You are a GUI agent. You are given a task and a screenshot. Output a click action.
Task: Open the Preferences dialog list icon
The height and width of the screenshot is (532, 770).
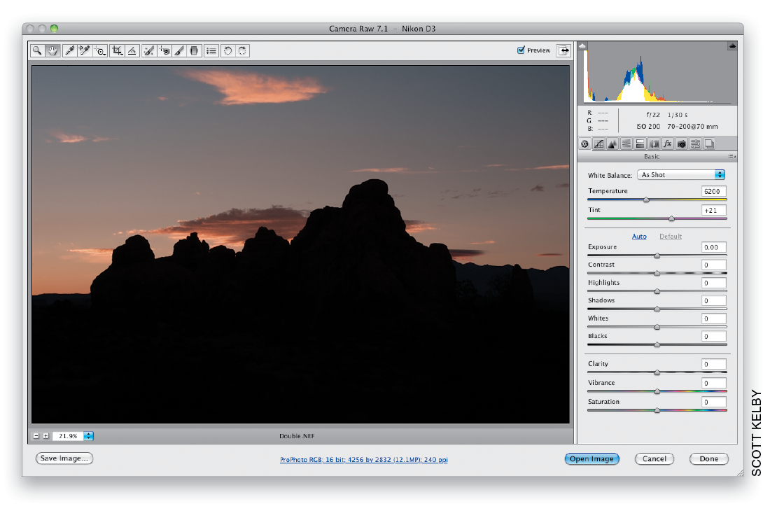[x=211, y=50]
